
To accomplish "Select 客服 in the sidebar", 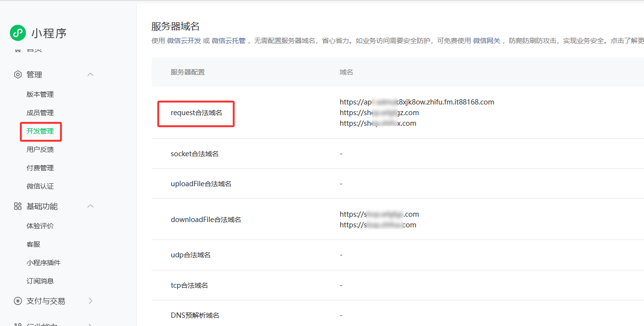I will tap(33, 244).
